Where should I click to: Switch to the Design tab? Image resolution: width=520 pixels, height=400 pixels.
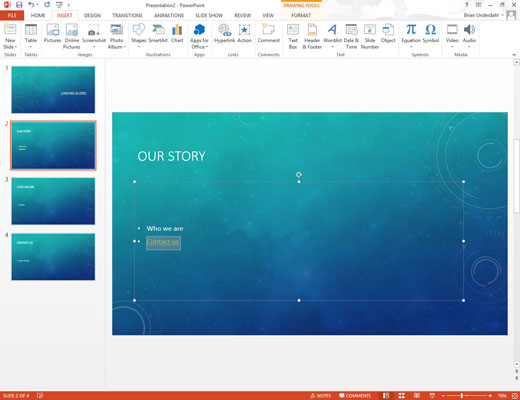point(92,15)
